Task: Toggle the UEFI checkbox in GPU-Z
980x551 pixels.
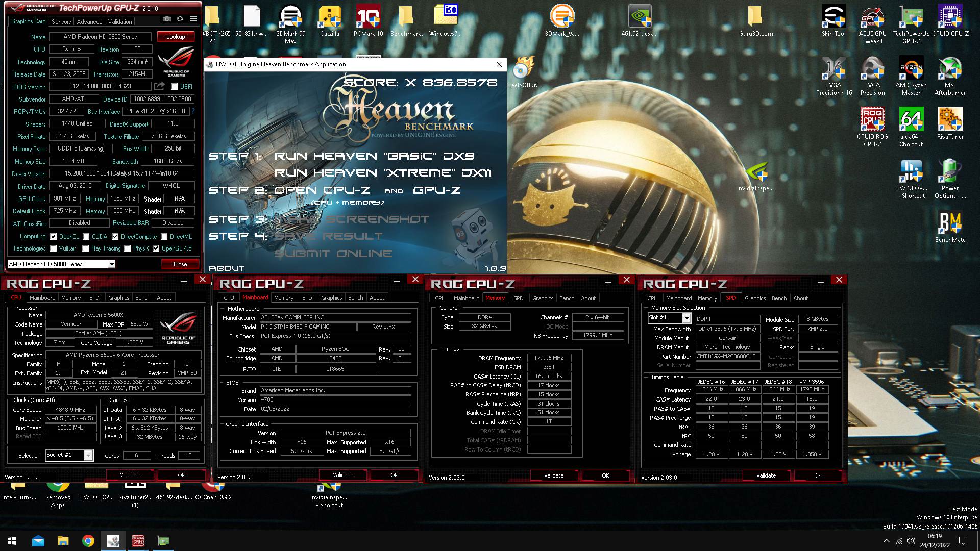Action: click(x=175, y=87)
